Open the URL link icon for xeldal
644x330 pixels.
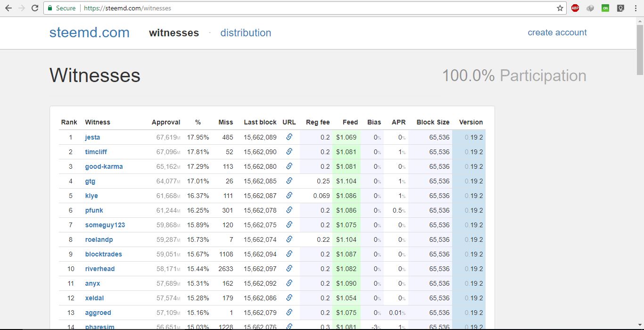pos(289,298)
